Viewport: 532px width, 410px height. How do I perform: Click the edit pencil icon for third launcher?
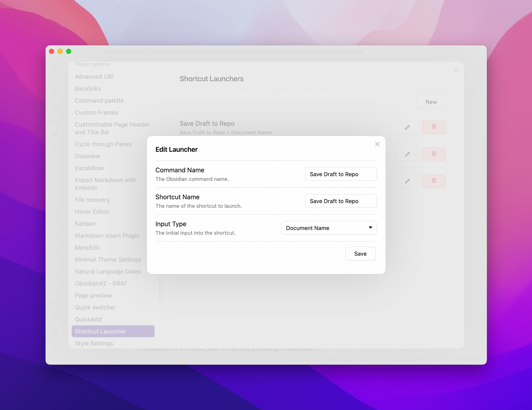coord(408,180)
